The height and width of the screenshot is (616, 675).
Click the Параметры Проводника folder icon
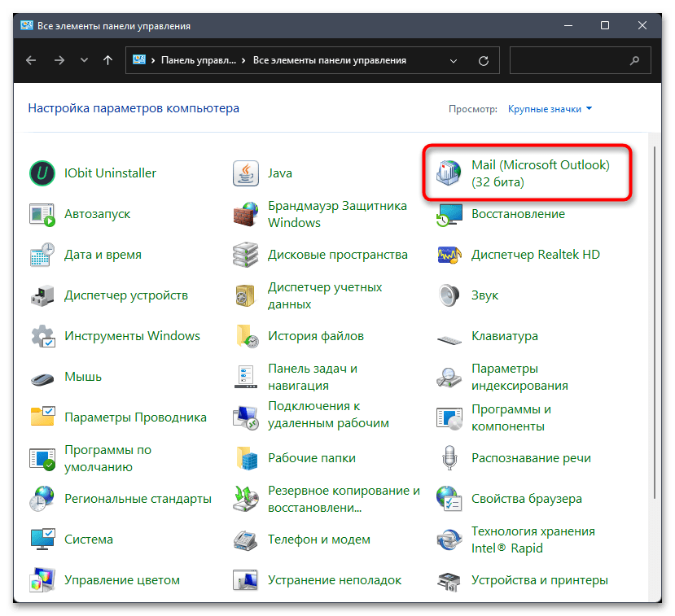coord(42,417)
